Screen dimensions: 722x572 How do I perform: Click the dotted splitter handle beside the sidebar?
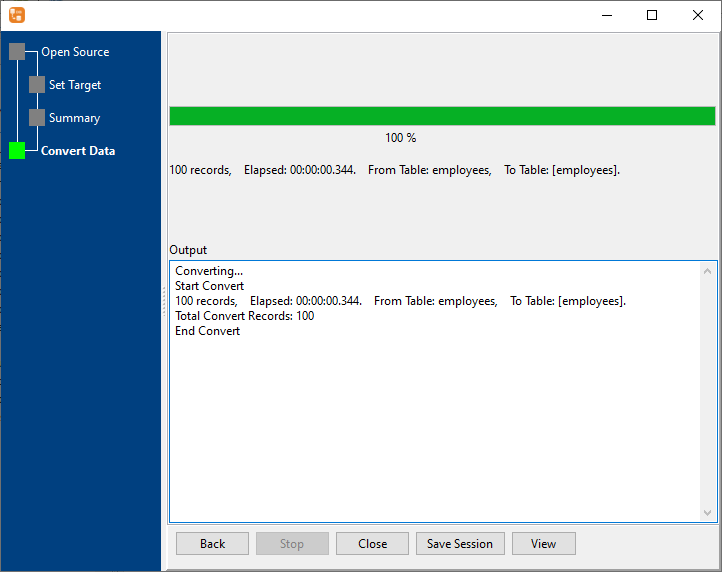click(164, 300)
